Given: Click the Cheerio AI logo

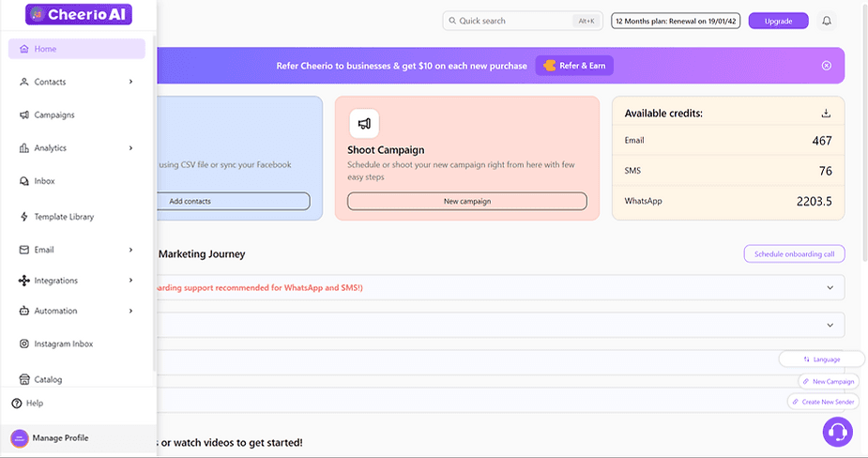Looking at the screenshot, I should (79, 14).
